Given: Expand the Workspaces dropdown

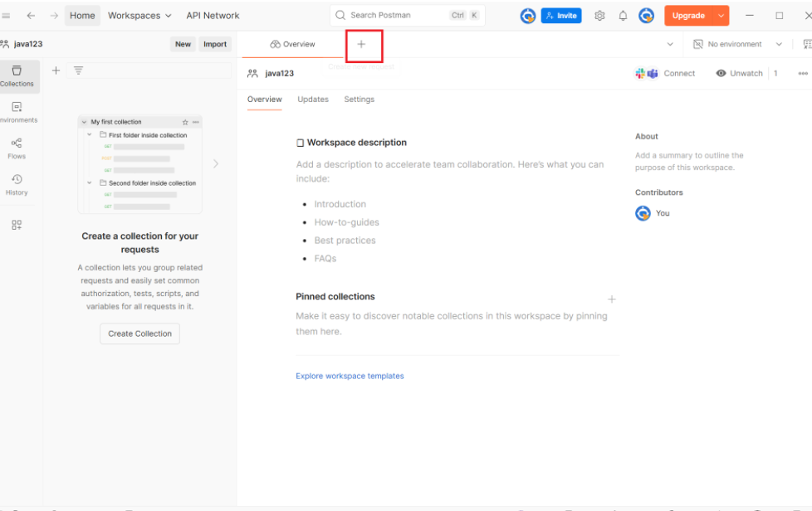Looking at the screenshot, I should click(139, 16).
